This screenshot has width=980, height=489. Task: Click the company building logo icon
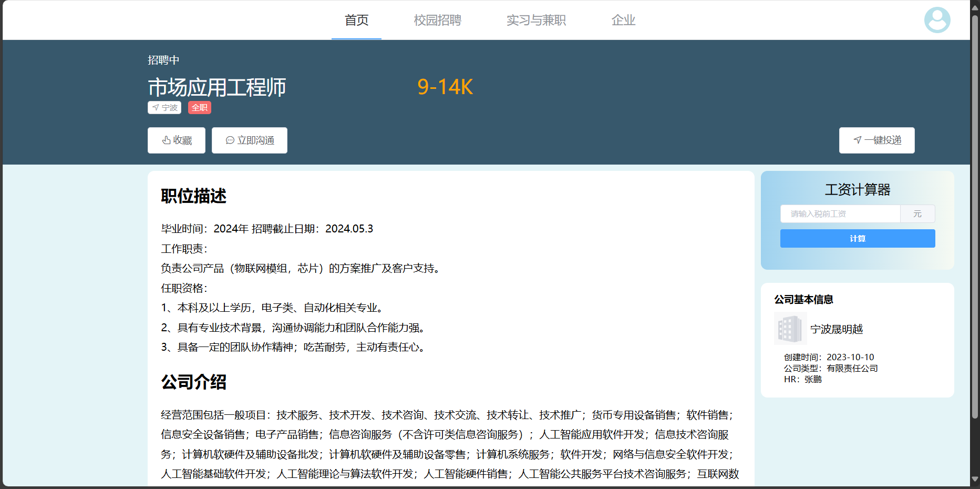coord(790,329)
